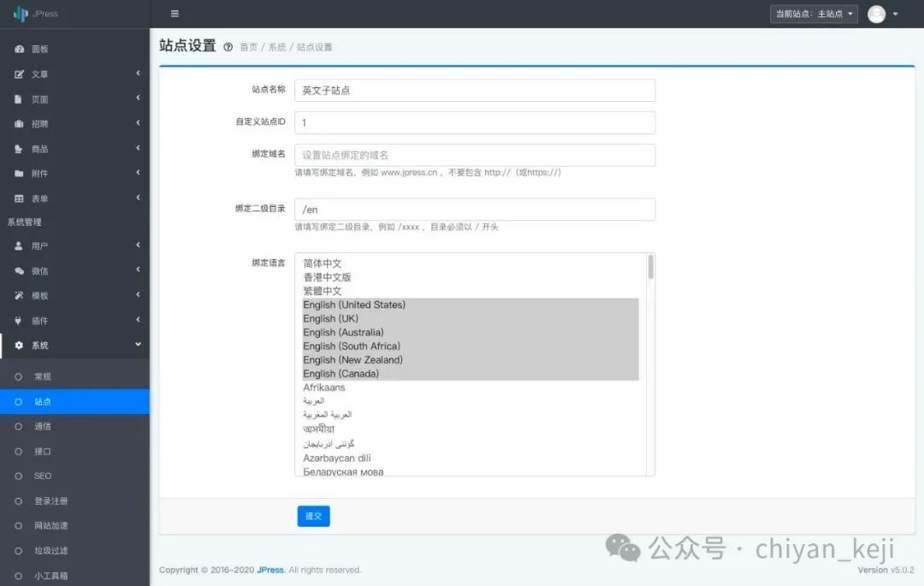Click circle icon next to 小工具箱
Screen dimensions: 924x586
click(x=18, y=576)
